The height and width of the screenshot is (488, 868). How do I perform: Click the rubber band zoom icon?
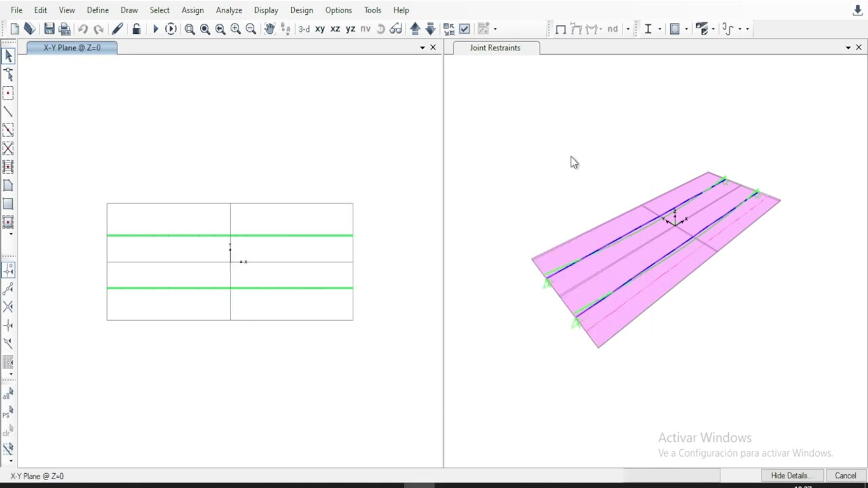point(190,28)
